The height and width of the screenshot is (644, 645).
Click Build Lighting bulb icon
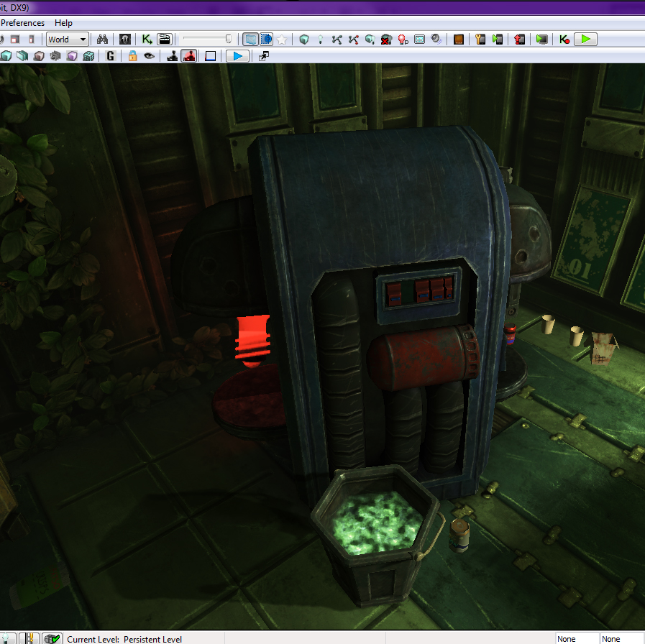click(321, 40)
